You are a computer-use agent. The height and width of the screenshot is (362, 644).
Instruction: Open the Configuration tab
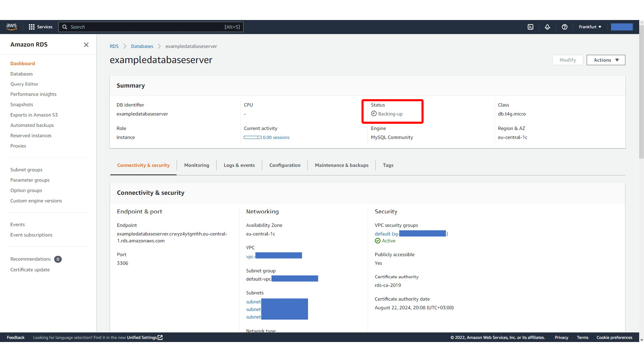click(285, 165)
